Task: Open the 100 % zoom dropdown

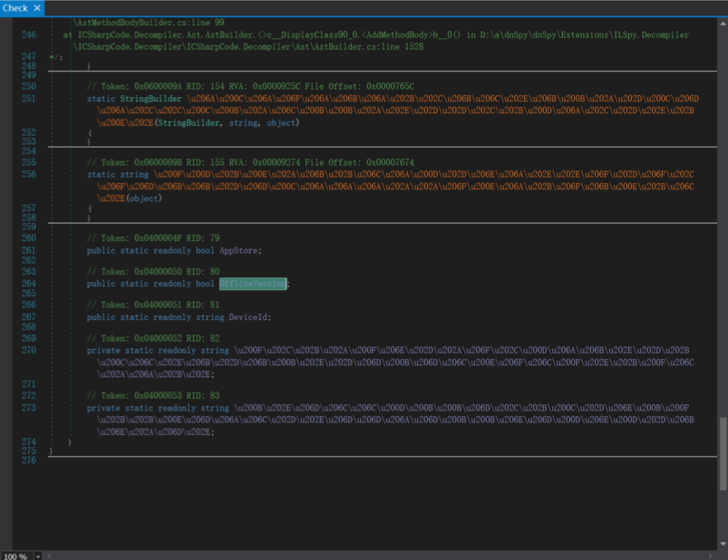Action: [x=38, y=555]
